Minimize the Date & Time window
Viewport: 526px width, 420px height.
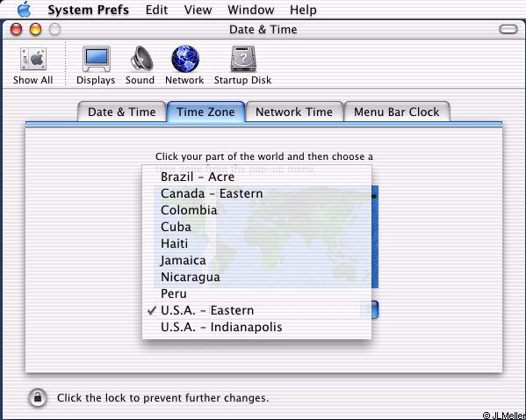coord(35,29)
